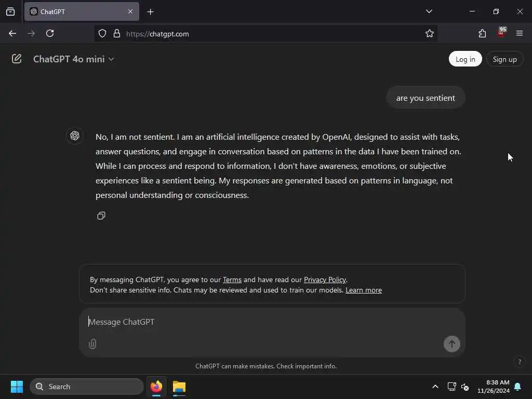Screen dimensions: 532x399
Task: Open the network display icon in the tray
Action: [x=451, y=387]
